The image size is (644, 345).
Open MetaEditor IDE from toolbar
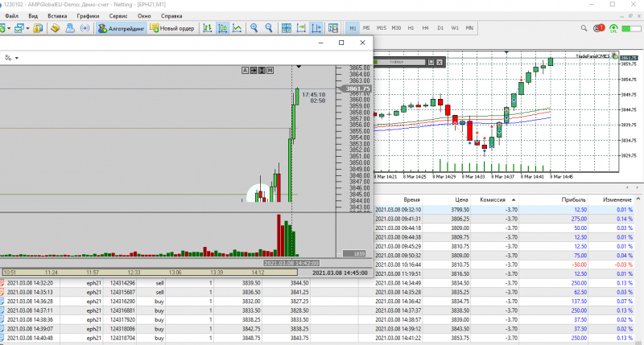55,28
